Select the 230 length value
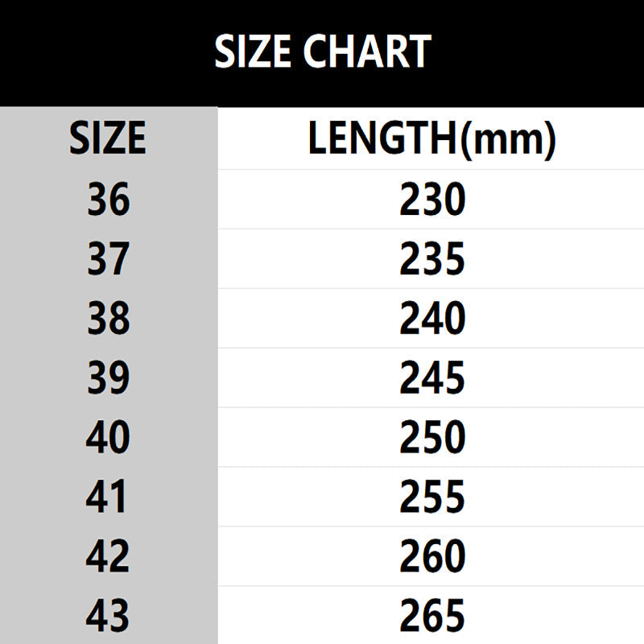Screen dimensions: 644x644 click(432, 199)
